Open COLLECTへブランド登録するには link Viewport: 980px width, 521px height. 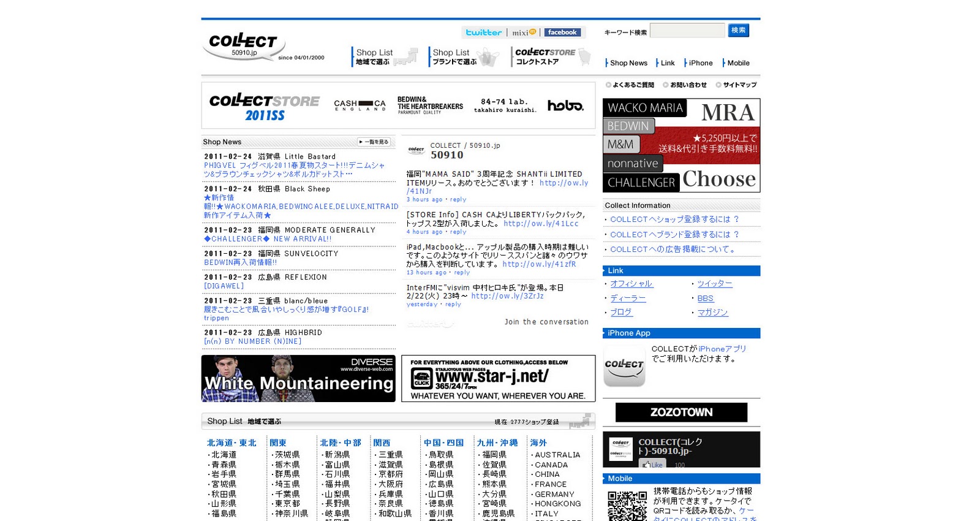pos(674,235)
